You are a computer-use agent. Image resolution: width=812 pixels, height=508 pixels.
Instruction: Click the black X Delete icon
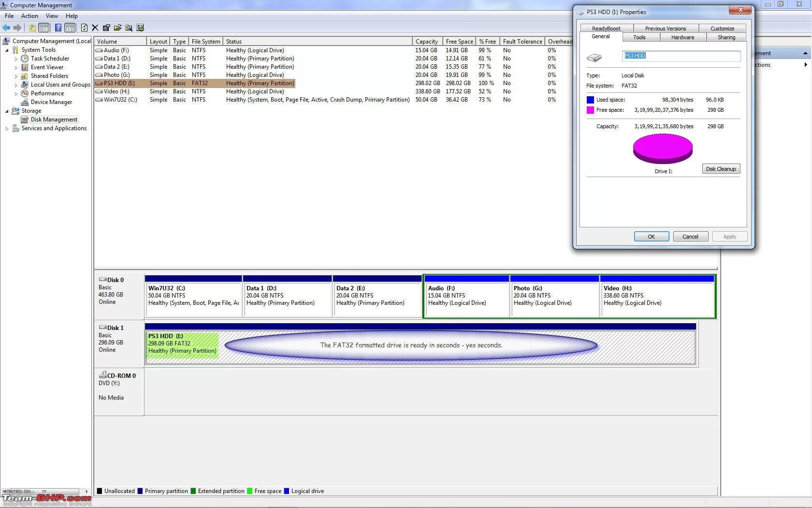coord(95,28)
